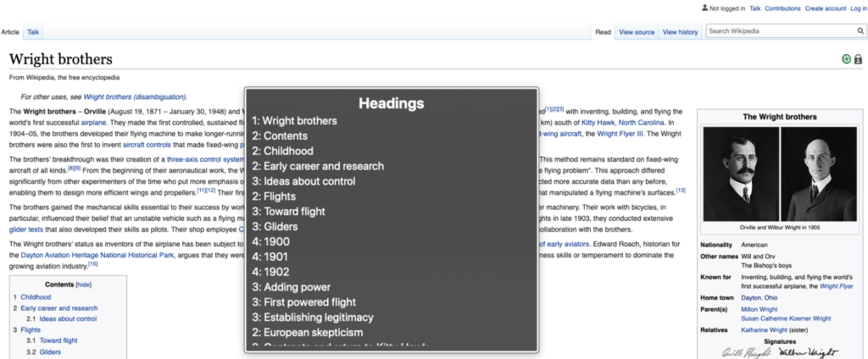Image resolution: width=868 pixels, height=359 pixels.
Task: Open the Dayton, Ohio infobox link
Action: [x=760, y=297]
